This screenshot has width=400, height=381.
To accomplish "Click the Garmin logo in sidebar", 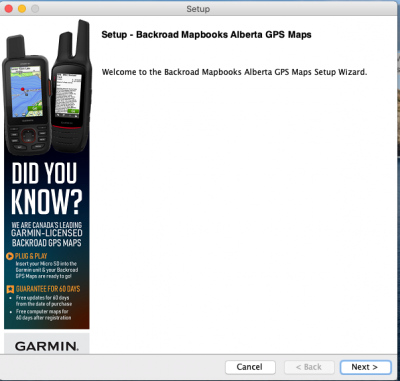I will (47, 346).
